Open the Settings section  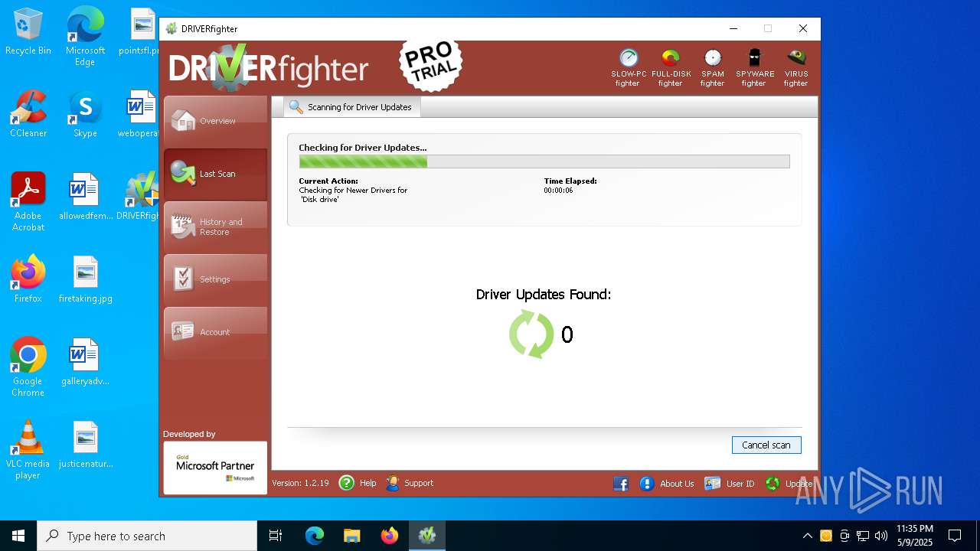pyautogui.click(x=215, y=279)
